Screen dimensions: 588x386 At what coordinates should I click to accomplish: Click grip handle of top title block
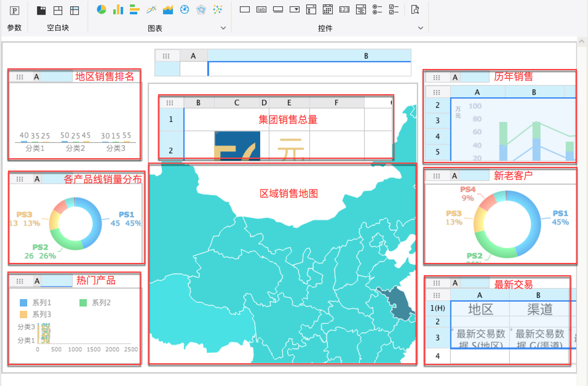tap(166, 56)
